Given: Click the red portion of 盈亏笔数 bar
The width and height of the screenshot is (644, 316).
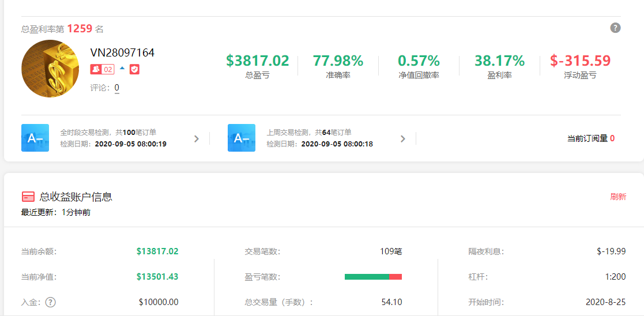Looking at the screenshot, I should tap(396, 277).
